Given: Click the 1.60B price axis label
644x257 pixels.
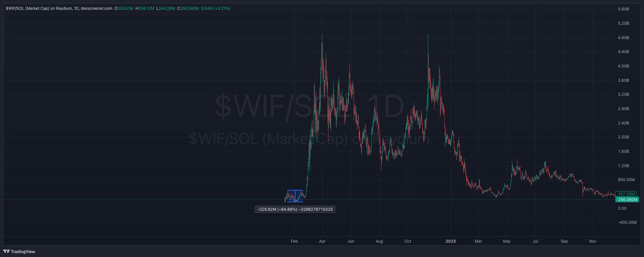Looking at the screenshot, I should (x=624, y=151).
